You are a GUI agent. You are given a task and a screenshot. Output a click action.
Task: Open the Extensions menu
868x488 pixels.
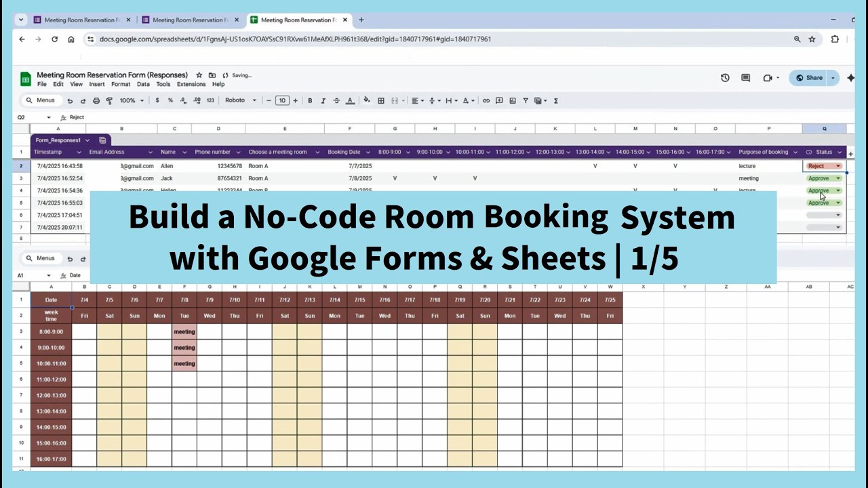pos(191,85)
